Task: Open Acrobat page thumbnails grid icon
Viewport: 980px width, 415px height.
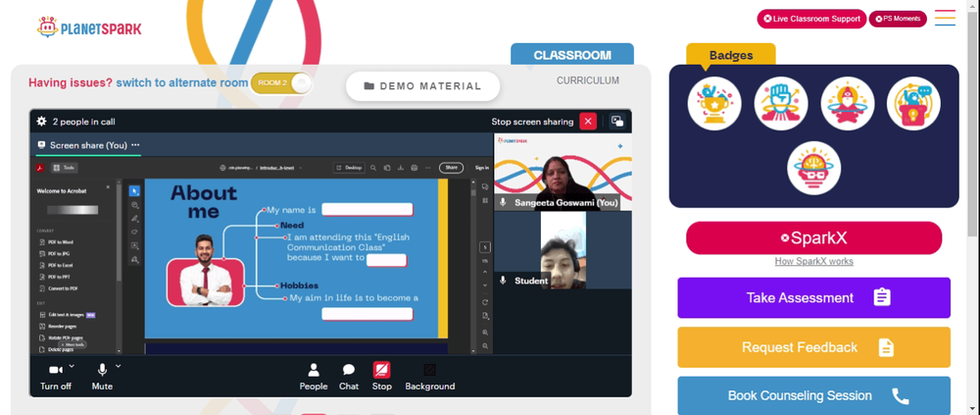Action: coord(485,200)
